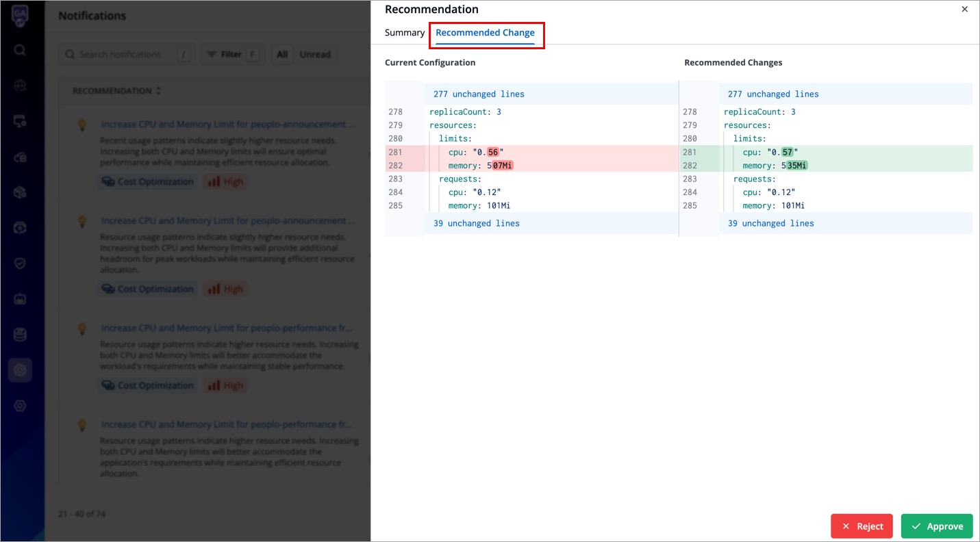Expand 39 unchanged lines in Recommended Changes
980x542 pixels.
770,224
